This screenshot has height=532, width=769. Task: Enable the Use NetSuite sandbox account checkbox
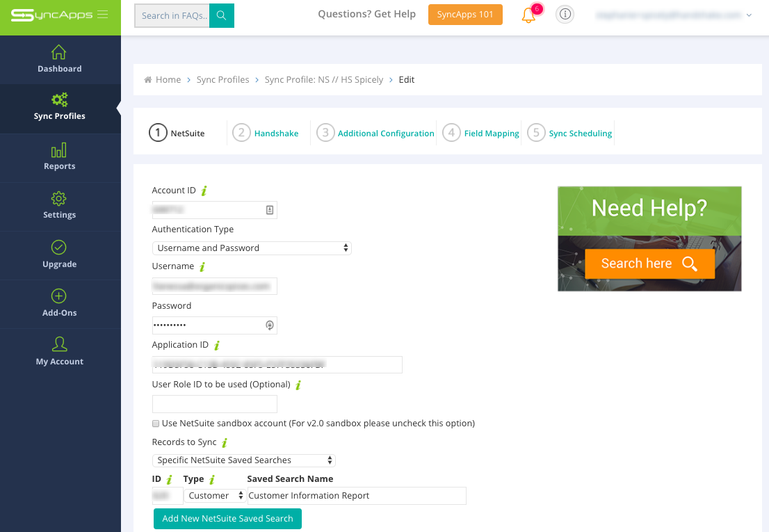(156, 424)
